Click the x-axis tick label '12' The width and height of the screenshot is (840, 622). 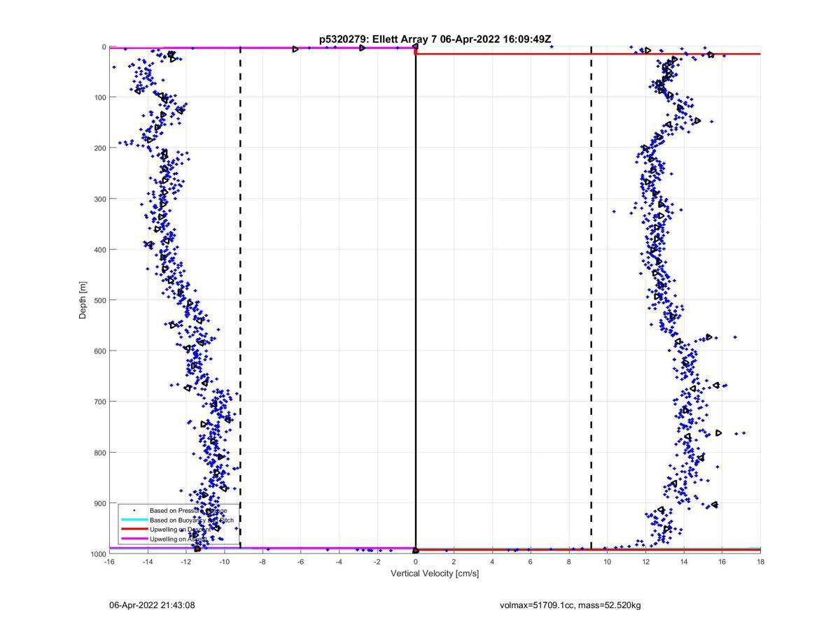[645, 562]
